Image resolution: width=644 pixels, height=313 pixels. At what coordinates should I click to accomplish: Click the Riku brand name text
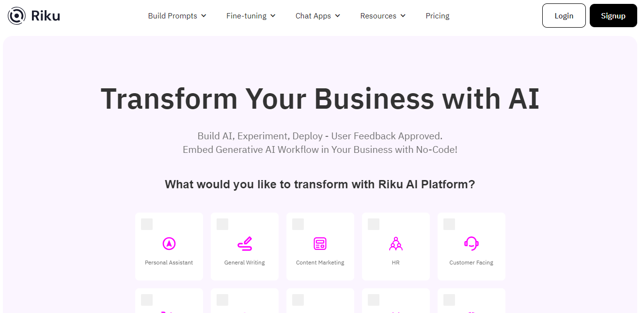point(46,16)
